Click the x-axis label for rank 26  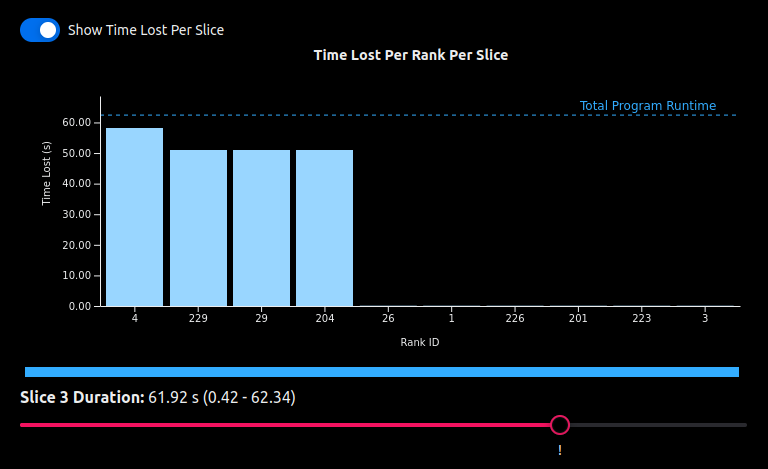[388, 318]
